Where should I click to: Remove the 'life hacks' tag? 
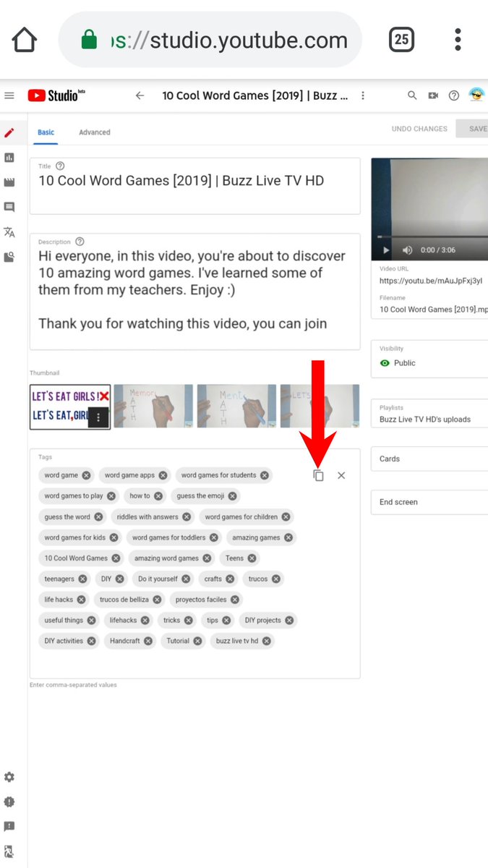click(x=81, y=600)
